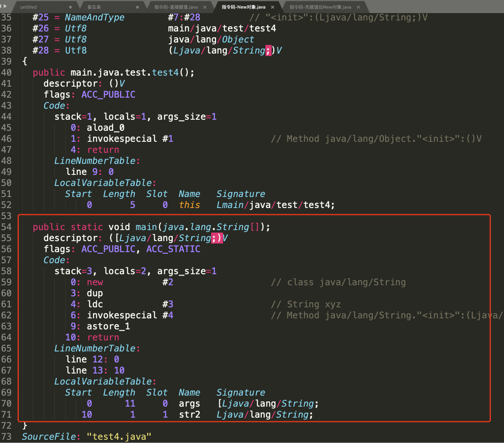
Task: Click 'public static void main' declaration
Action: tap(95, 227)
